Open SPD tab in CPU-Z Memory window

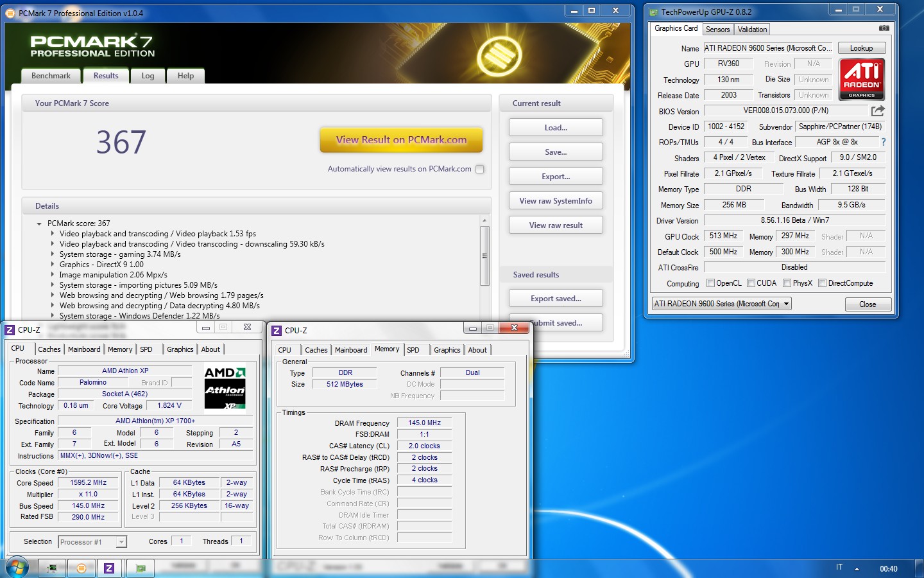tap(413, 350)
